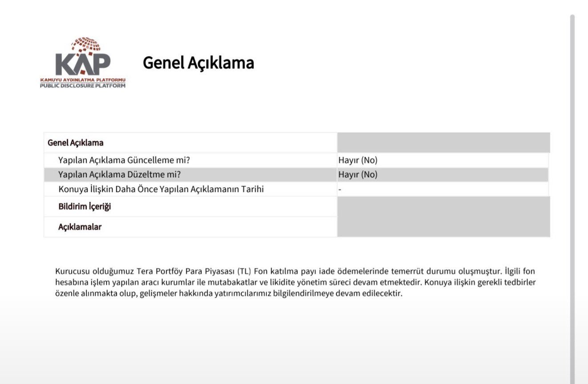Click the gray cell next to Genel Açıklama header
Screen dimensions: 588x384
click(444, 143)
